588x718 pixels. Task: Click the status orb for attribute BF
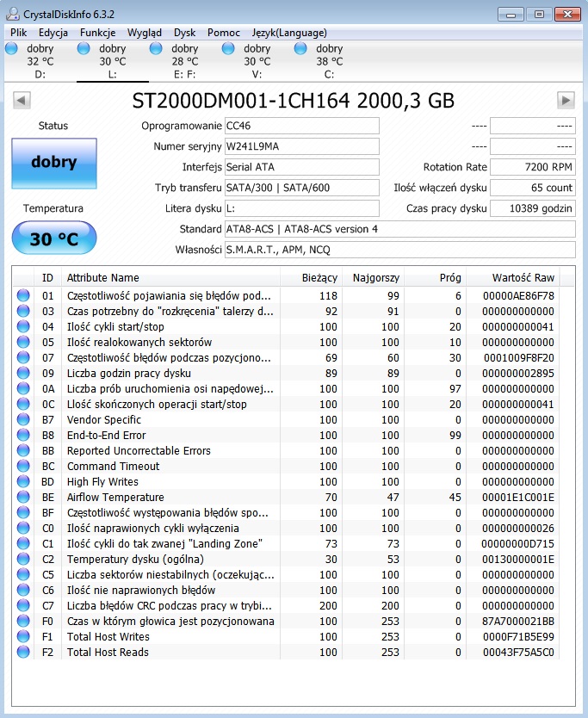tap(23, 512)
